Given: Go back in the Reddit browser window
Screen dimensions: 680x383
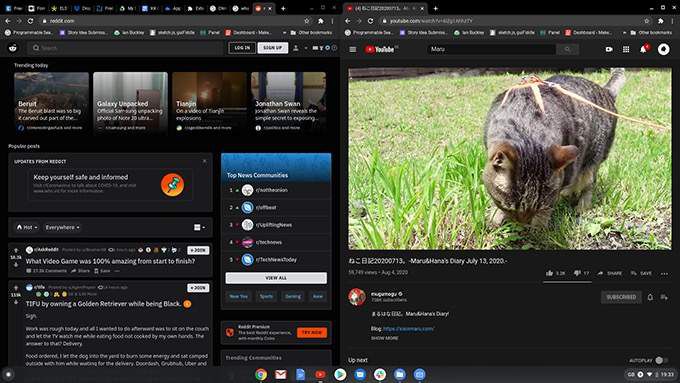Looking at the screenshot, I should tap(8, 21).
